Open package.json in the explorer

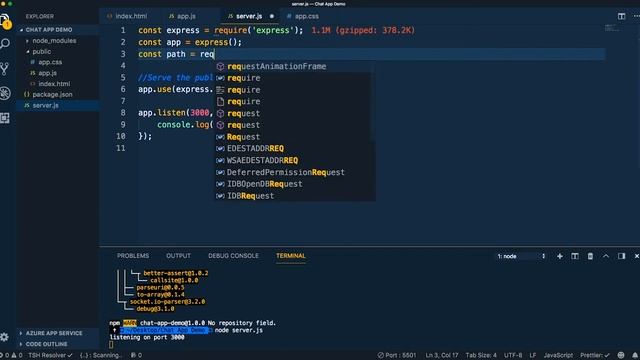point(58,94)
